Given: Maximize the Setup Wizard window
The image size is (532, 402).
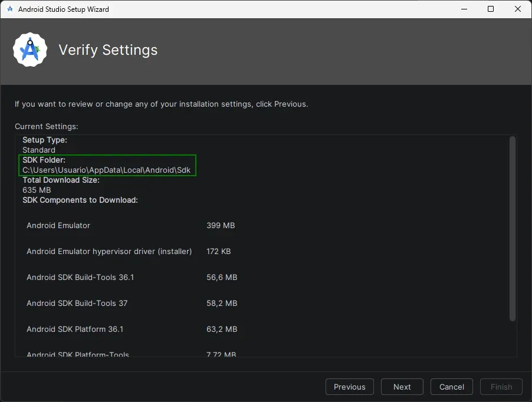Looking at the screenshot, I should pyautogui.click(x=491, y=9).
